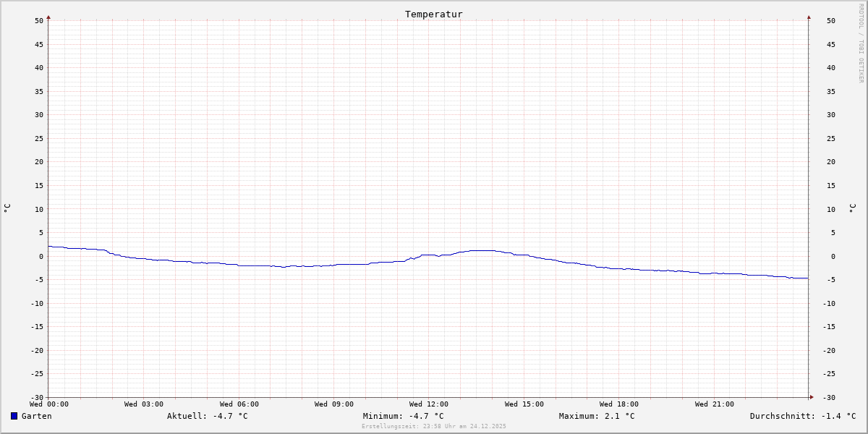Viewport: 868px width, 434px height.
Task: Click the Wed 18:00 time axis label
Action: [619, 404]
